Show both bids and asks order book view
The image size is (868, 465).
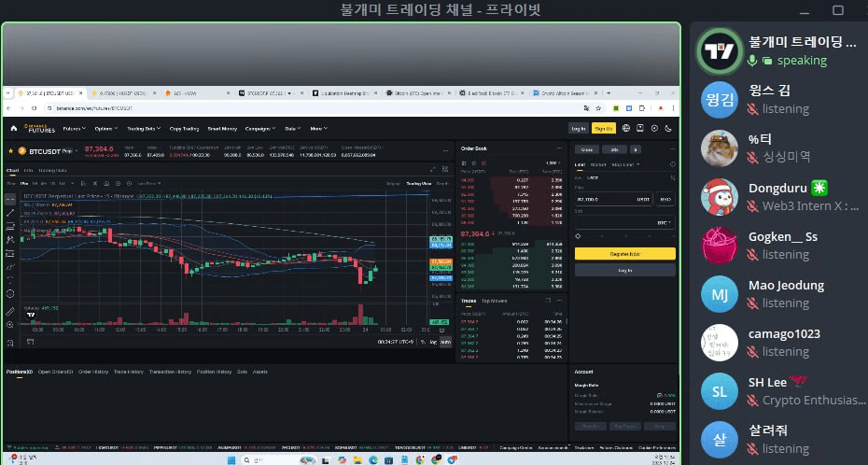coord(464,163)
